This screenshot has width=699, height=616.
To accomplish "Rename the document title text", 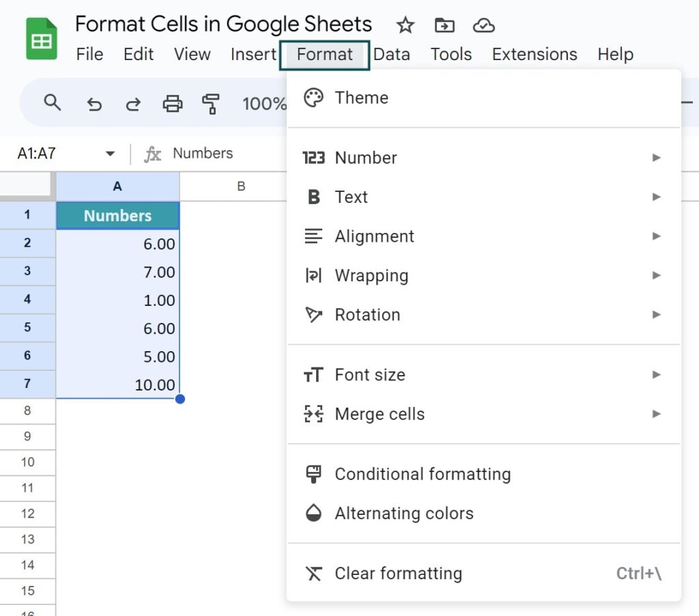I will pos(223,24).
